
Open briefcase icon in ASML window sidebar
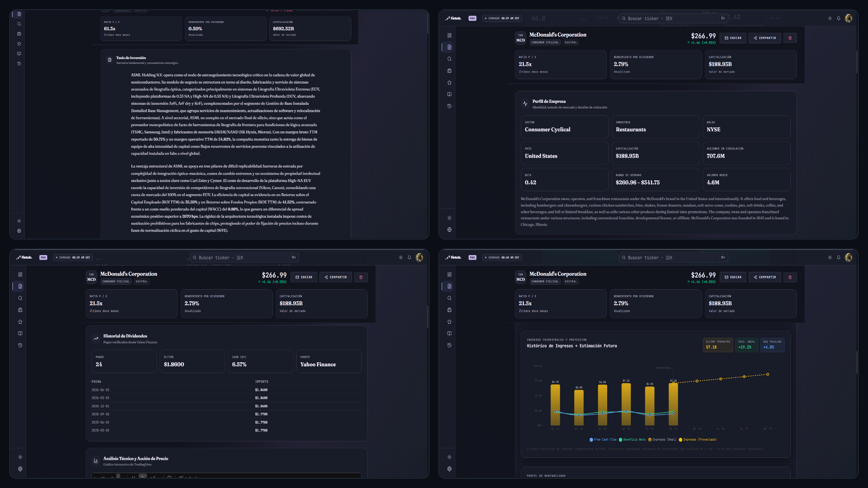pyautogui.click(x=19, y=34)
